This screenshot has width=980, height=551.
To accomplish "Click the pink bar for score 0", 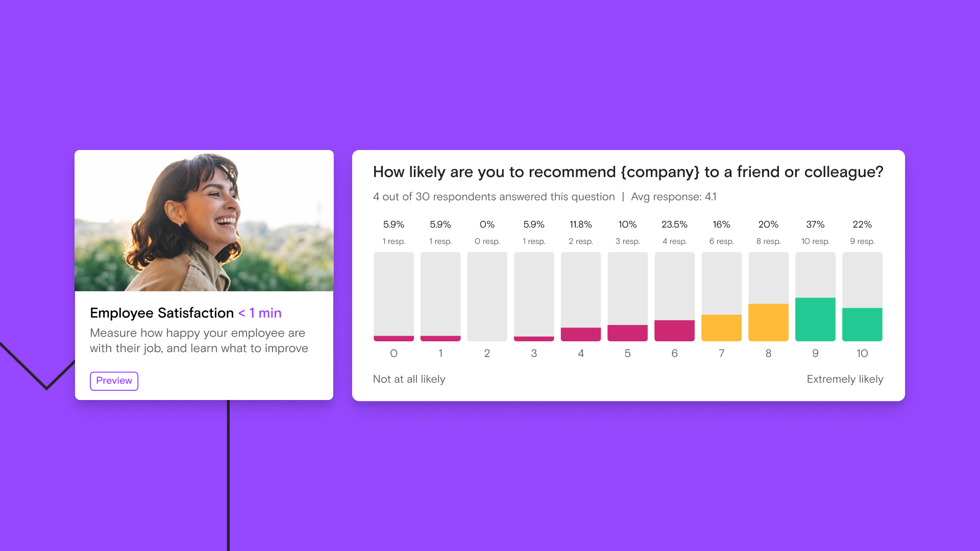I will click(x=394, y=338).
